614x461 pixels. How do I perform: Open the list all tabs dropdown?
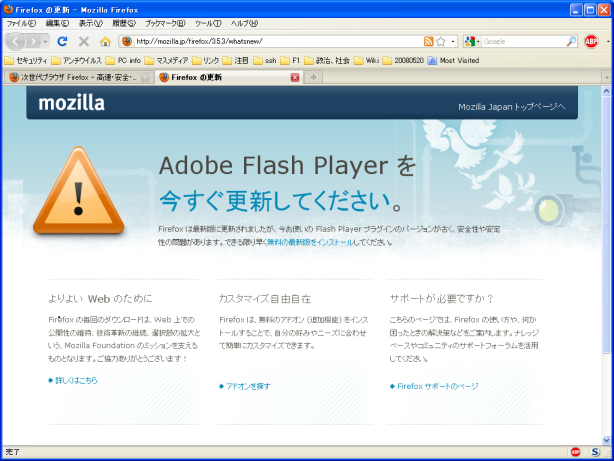(x=607, y=78)
